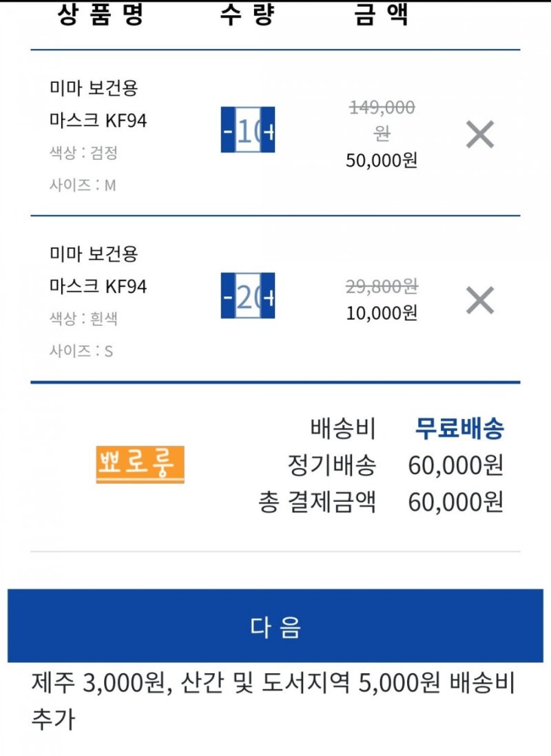This screenshot has height=756, width=551.
Task: Increase quantity of the black 검정 mask
Action: pyautogui.click(x=268, y=130)
